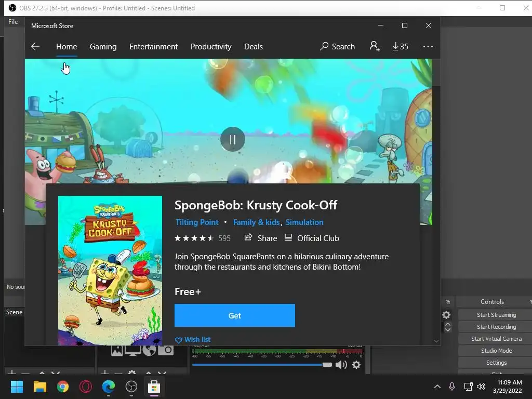Open the downloads and updates icon (35)

click(x=401, y=46)
